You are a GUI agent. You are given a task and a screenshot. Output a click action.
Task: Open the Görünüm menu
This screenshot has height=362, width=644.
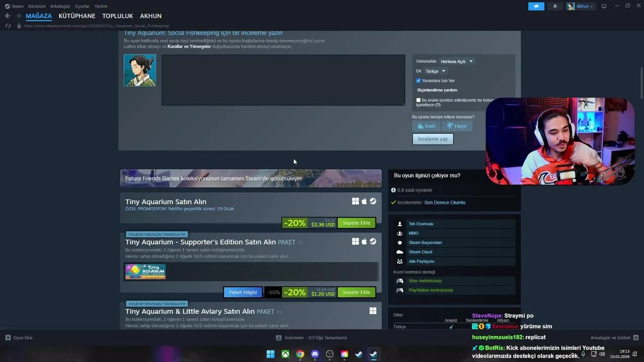tap(37, 6)
